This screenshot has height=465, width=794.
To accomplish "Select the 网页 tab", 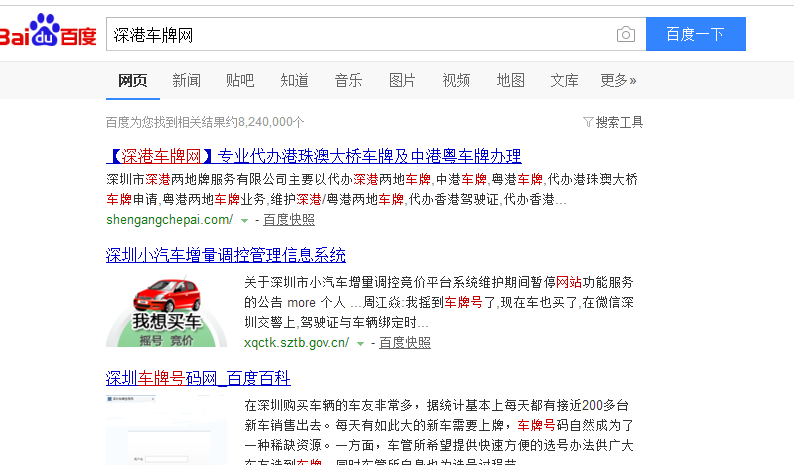I will [133, 80].
